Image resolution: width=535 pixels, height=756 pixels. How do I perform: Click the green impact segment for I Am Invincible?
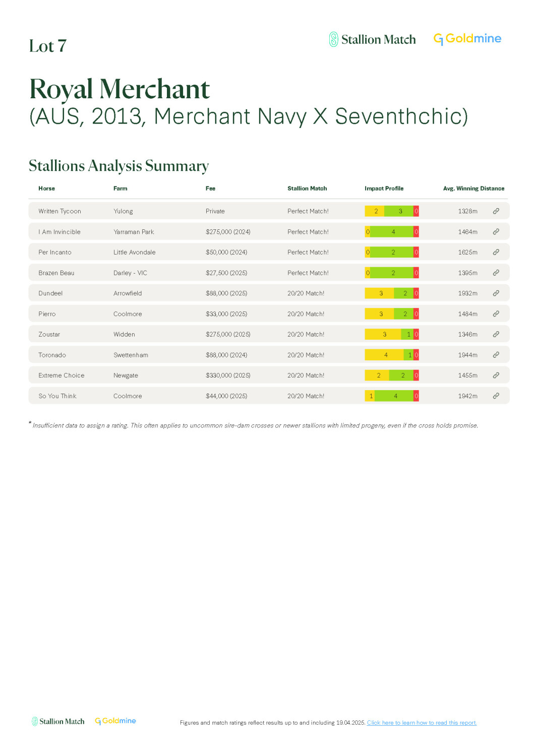click(x=392, y=232)
